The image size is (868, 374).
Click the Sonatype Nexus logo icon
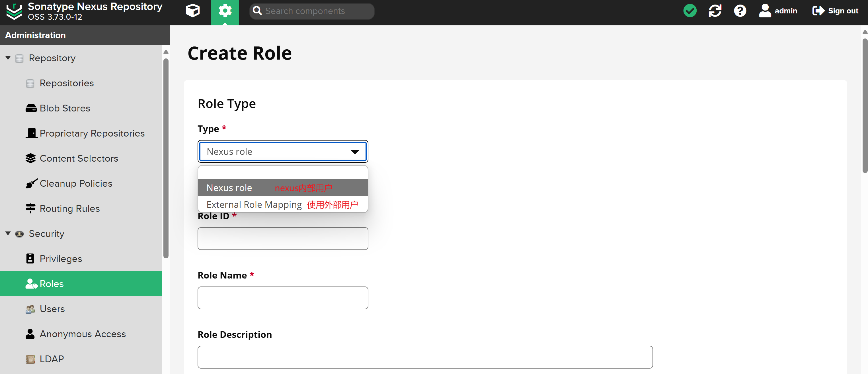coord(14,11)
